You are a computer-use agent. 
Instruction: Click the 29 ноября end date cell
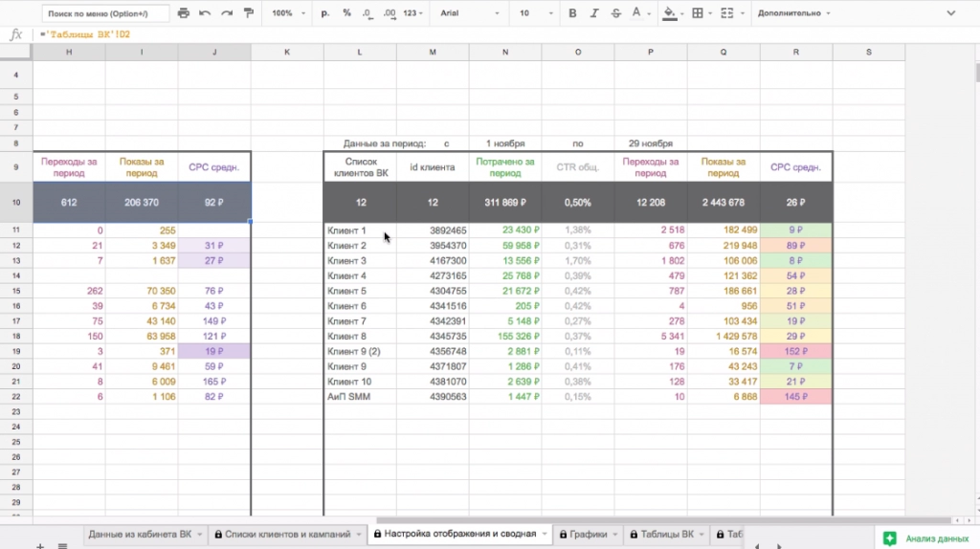(651, 143)
